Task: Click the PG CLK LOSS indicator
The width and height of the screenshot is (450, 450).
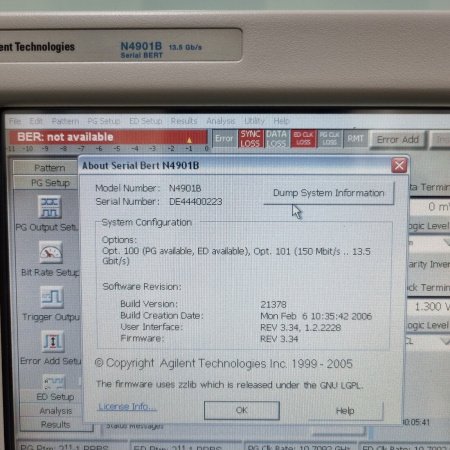Action: click(x=329, y=138)
